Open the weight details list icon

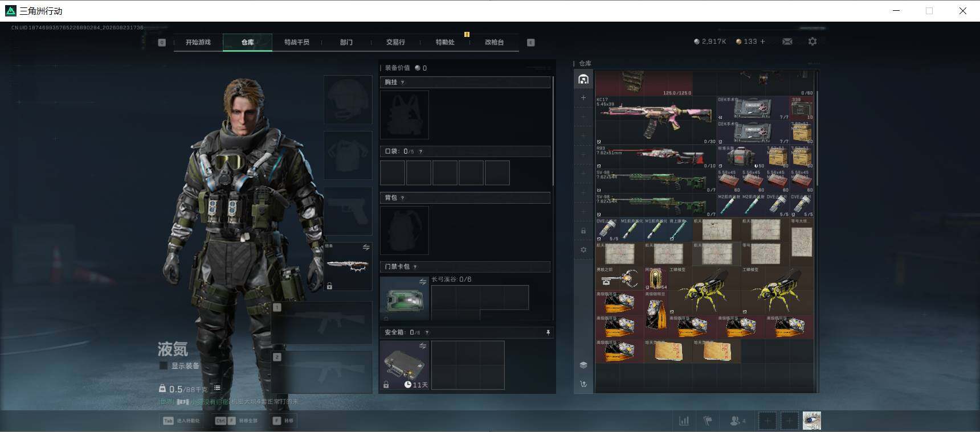[217, 388]
